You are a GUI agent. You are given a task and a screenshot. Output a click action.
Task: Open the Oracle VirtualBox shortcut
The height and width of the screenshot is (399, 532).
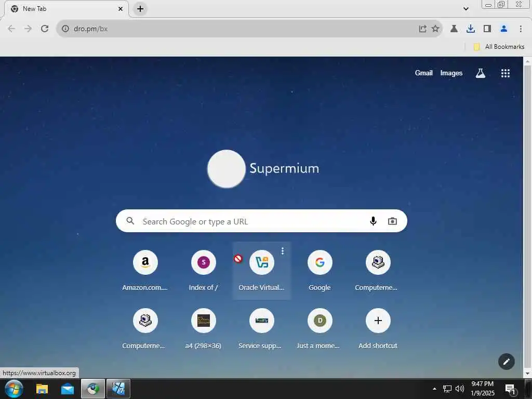click(262, 271)
